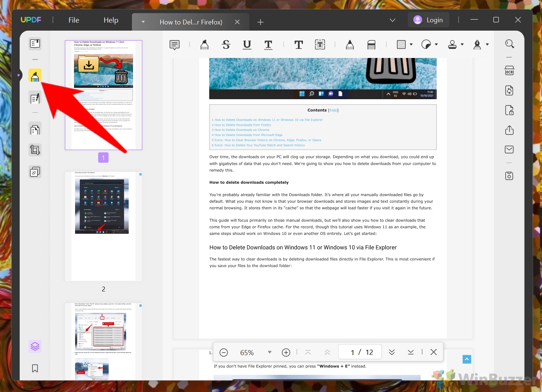Zoom in with the plus button
The height and width of the screenshot is (392, 542).
(x=286, y=352)
